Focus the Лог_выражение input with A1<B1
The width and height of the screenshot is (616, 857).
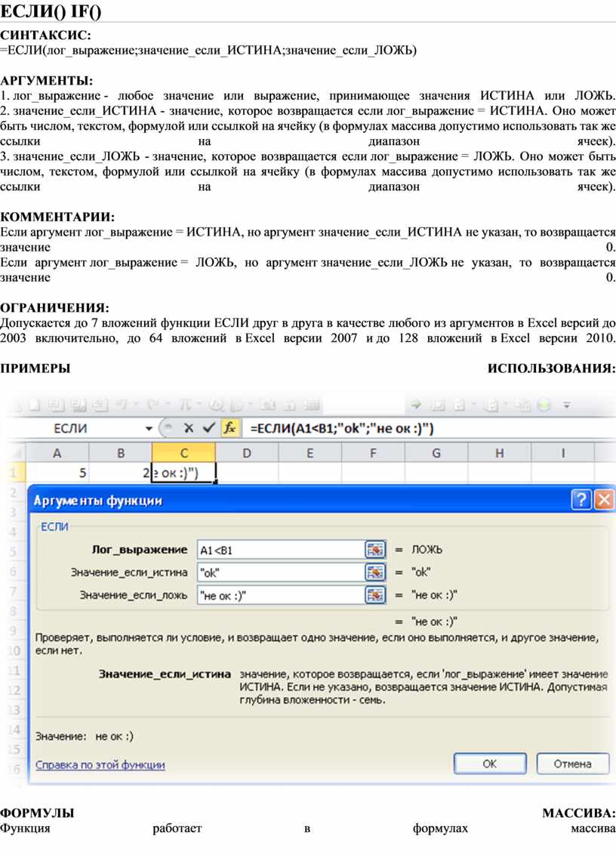[x=281, y=550]
